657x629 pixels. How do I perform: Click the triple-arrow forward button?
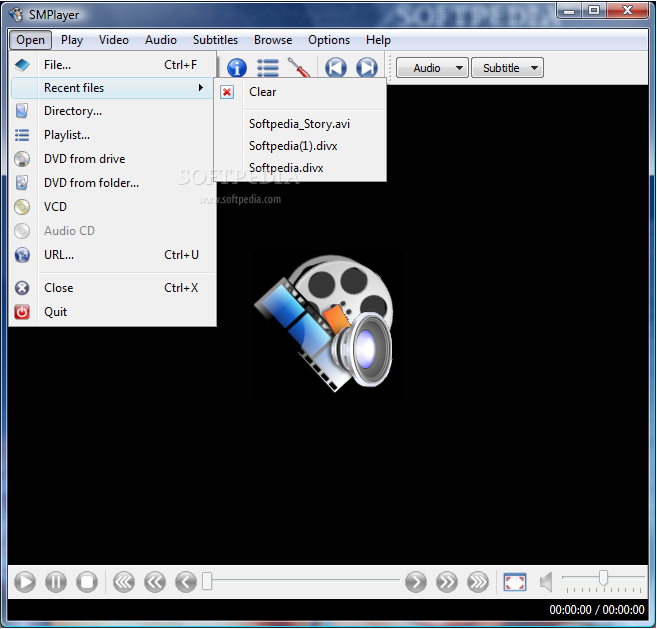click(478, 582)
